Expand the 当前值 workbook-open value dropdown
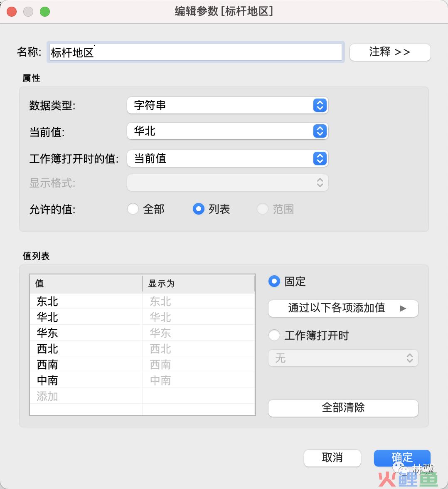The image size is (448, 489). tap(228, 158)
